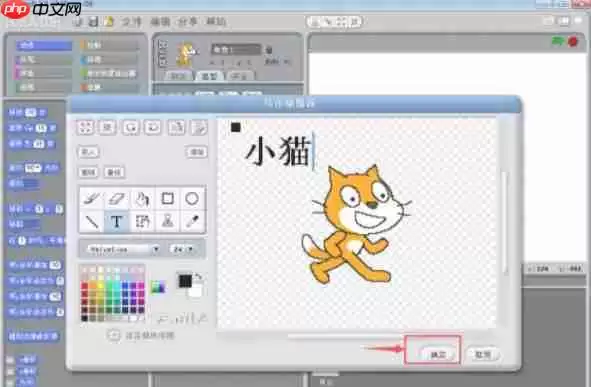591x387 pixels.
Task: Click the cat sprite thumbnail in header
Action: 187,54
